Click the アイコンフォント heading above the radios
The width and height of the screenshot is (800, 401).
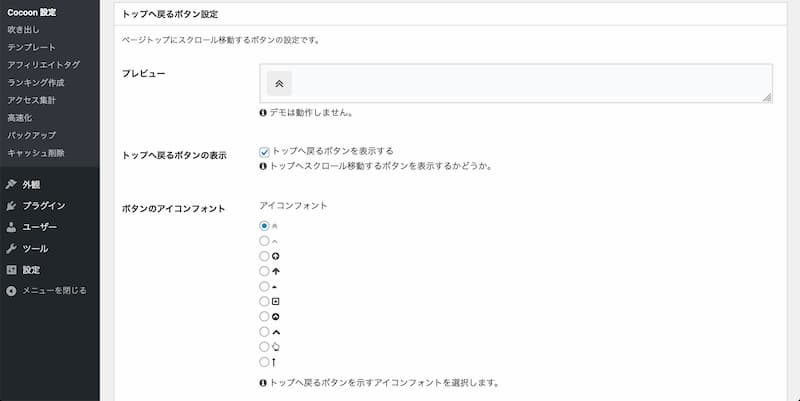pos(293,206)
